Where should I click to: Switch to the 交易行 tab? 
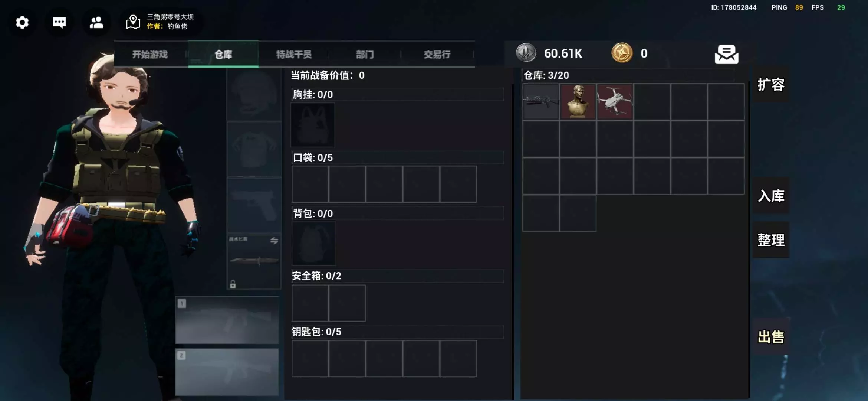click(437, 55)
